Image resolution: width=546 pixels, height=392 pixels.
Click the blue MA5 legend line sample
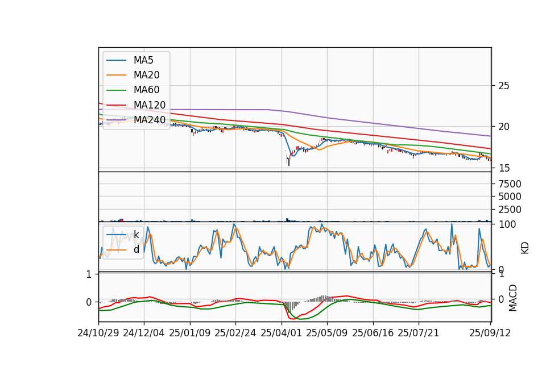pos(116,60)
